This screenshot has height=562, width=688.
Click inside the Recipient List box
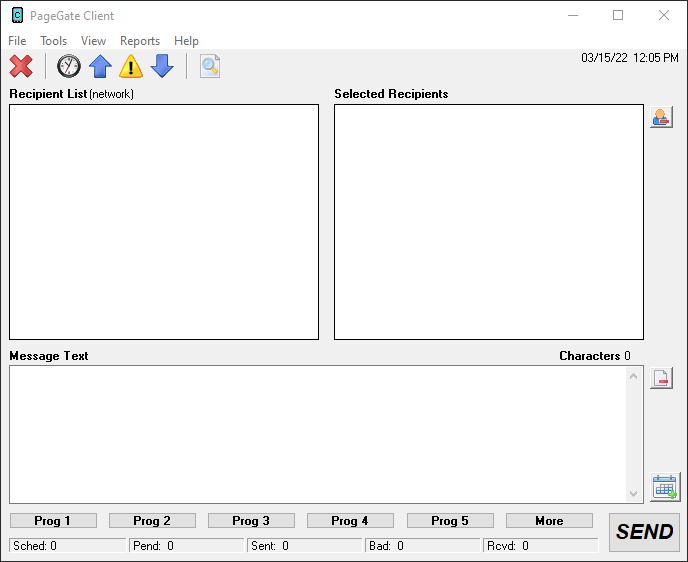[164, 222]
